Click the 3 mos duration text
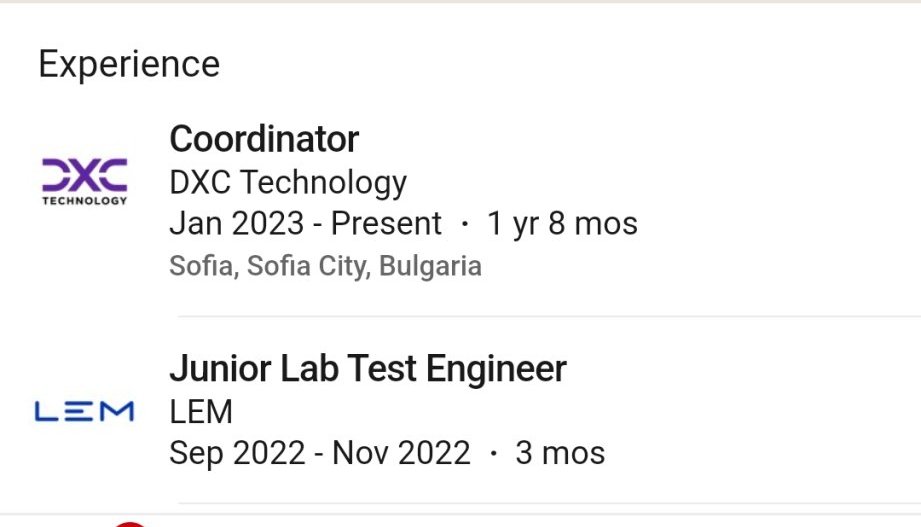The width and height of the screenshot is (921, 527). click(x=560, y=453)
